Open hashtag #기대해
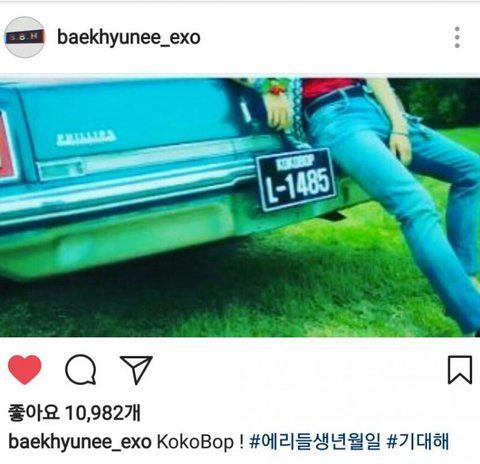This screenshot has height=464, width=480. click(x=418, y=441)
